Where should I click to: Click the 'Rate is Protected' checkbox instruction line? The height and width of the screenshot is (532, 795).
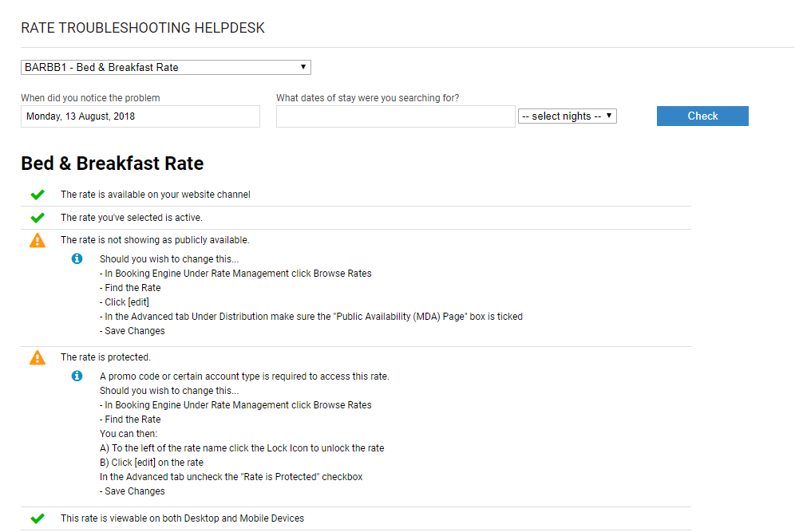tap(231, 477)
